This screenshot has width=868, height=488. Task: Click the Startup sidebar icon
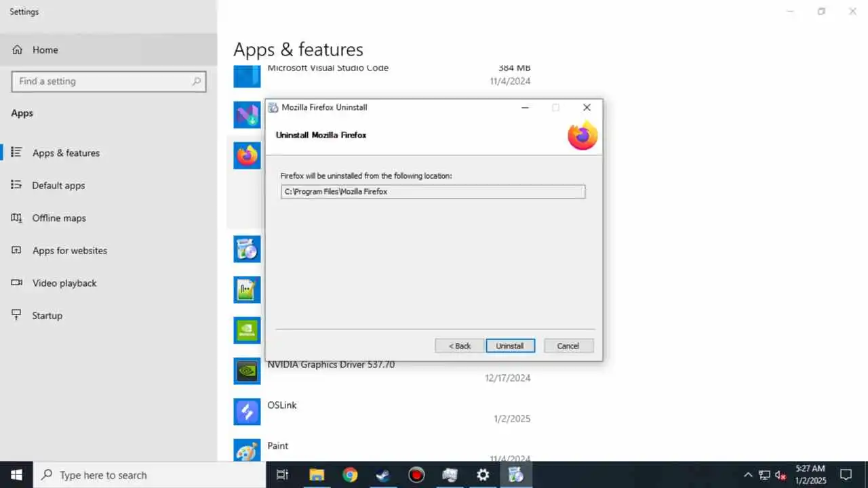pyautogui.click(x=17, y=315)
